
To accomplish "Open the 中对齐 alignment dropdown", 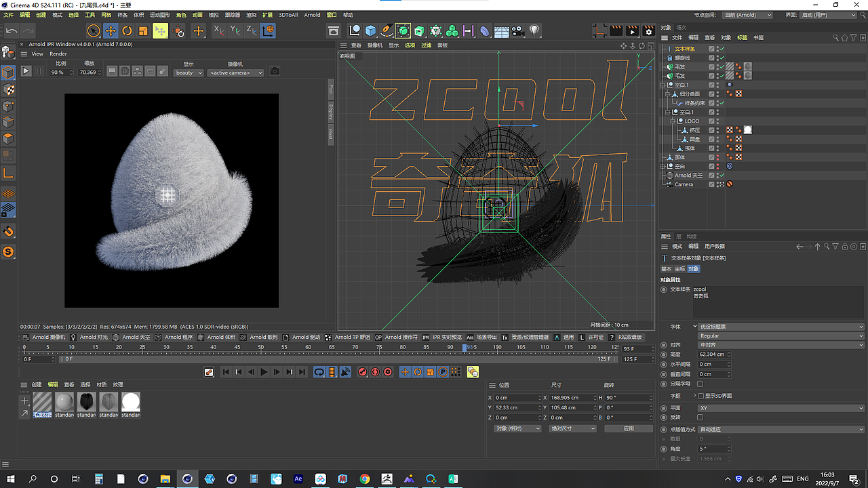I will (781, 344).
